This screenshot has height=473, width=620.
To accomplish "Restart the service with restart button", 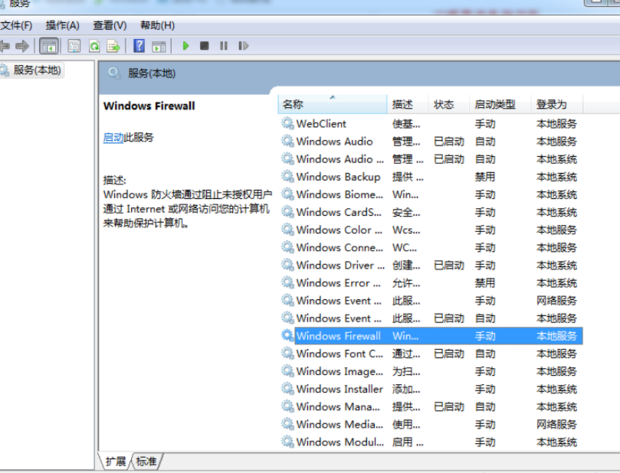I will pyautogui.click(x=244, y=46).
